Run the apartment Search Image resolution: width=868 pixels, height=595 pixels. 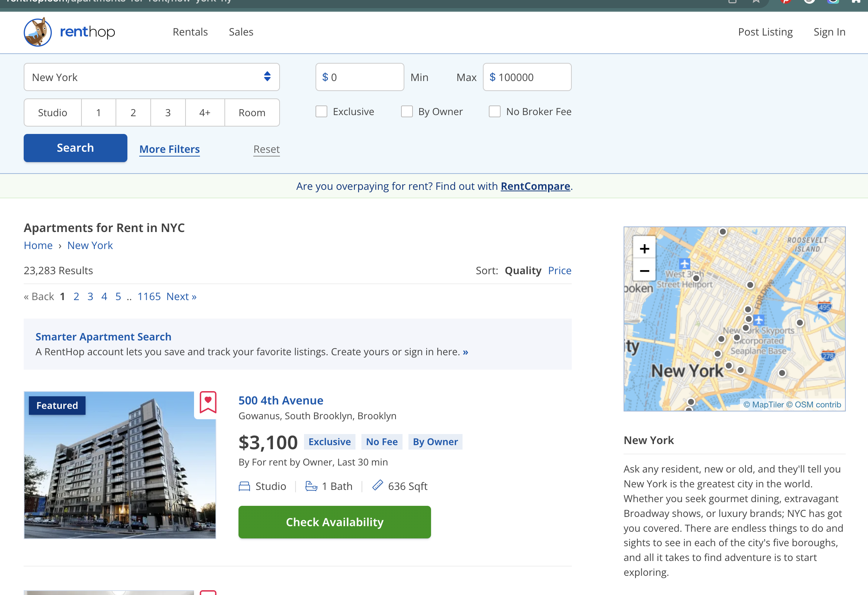(75, 148)
